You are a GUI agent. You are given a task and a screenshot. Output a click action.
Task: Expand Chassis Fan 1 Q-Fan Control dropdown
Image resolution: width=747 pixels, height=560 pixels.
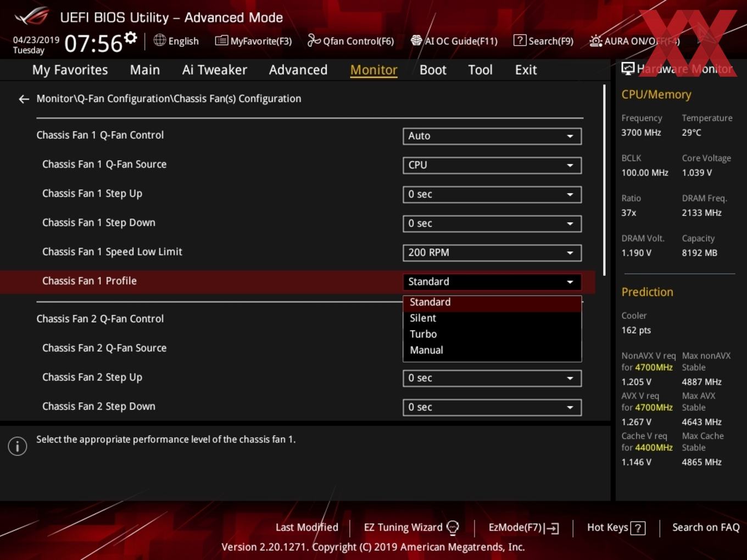coord(492,136)
